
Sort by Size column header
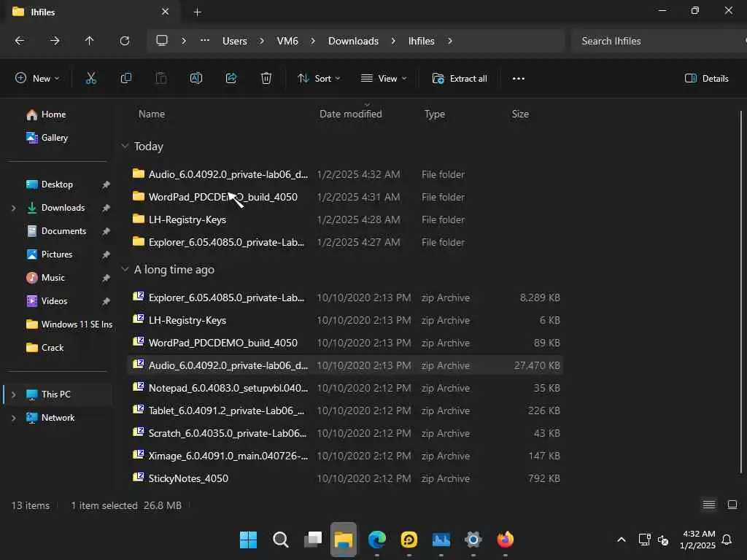pos(520,114)
